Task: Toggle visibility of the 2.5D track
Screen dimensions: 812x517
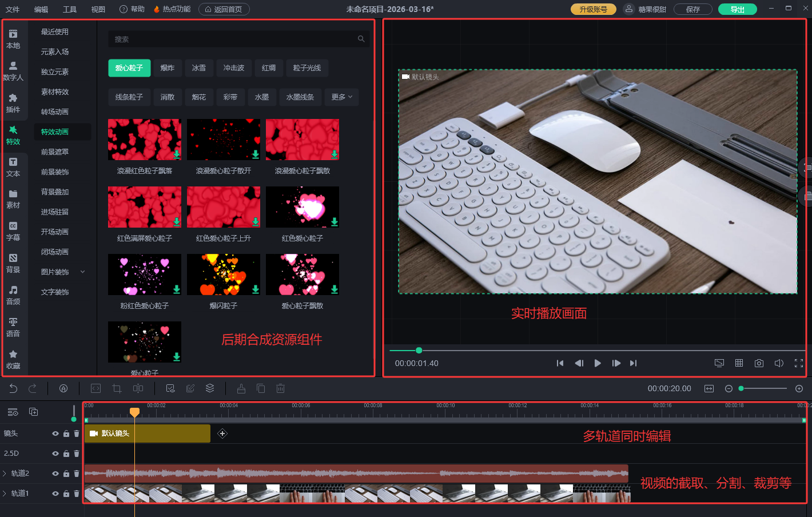Action: coord(55,454)
